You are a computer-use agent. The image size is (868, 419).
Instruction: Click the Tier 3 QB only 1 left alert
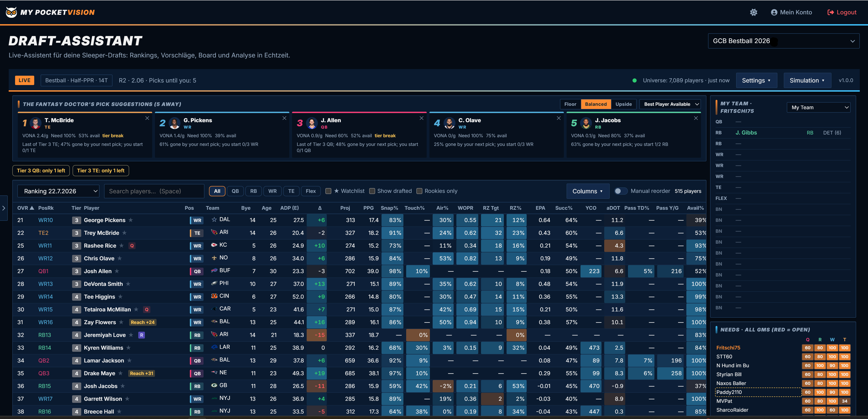[41, 171]
